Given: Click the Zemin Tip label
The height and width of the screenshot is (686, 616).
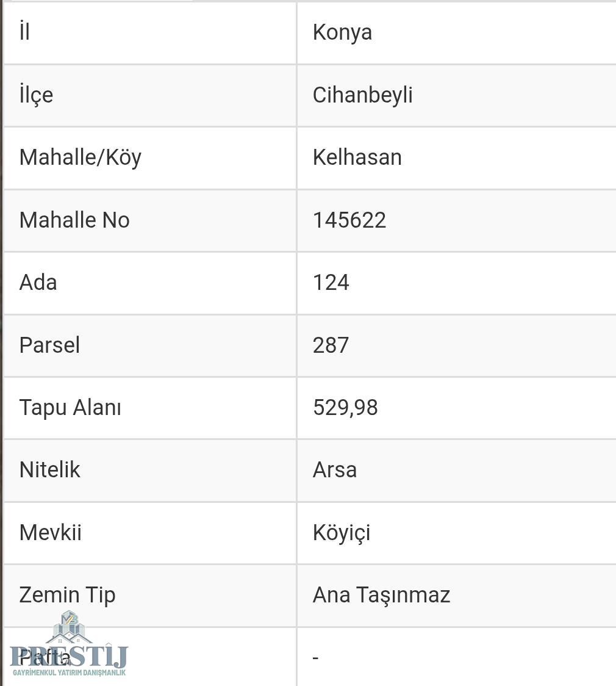Looking at the screenshot, I should click(67, 596).
